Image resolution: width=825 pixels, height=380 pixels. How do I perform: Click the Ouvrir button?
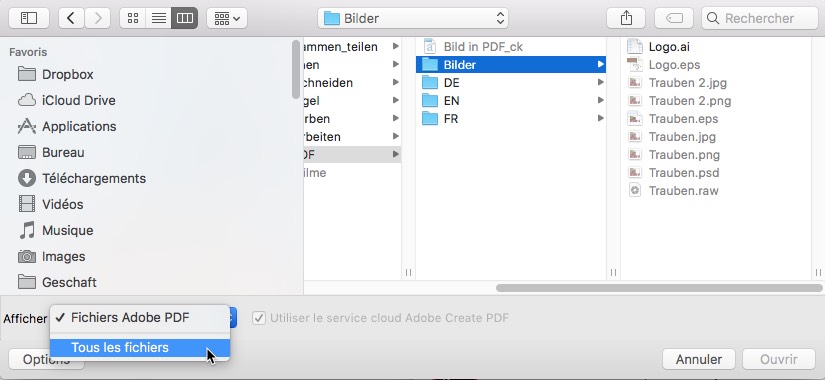click(779, 359)
